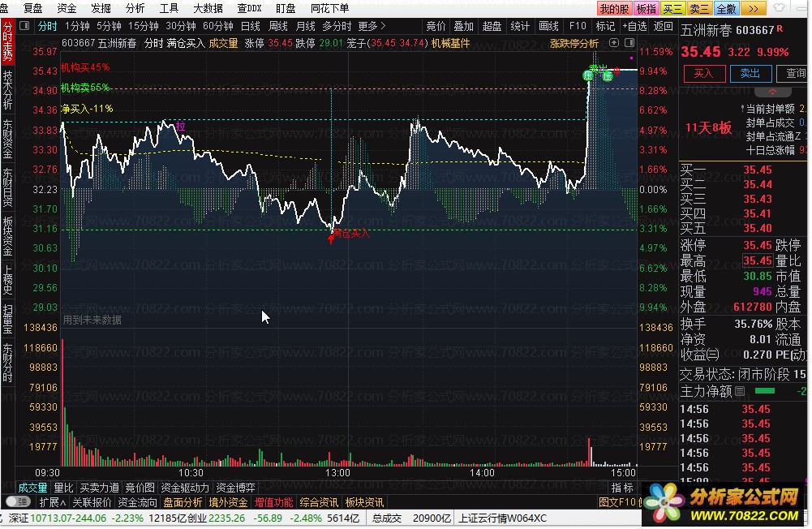Select the 资金驱动力 indicator tab
This screenshot has width=812, height=529.
pos(185,488)
